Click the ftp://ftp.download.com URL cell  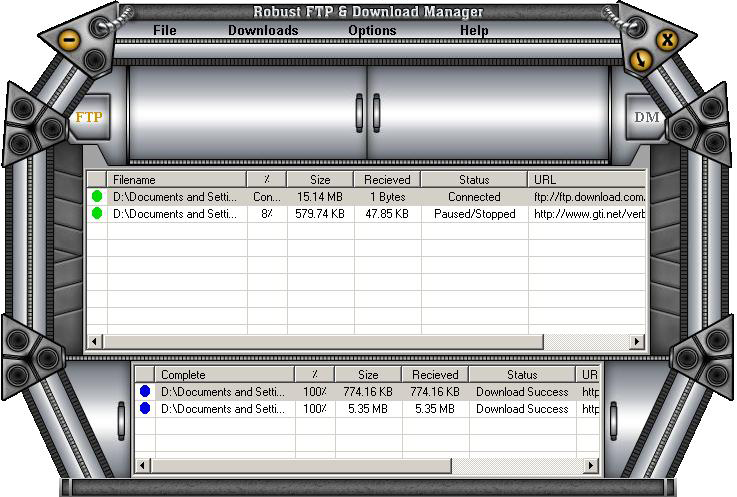(x=589, y=197)
